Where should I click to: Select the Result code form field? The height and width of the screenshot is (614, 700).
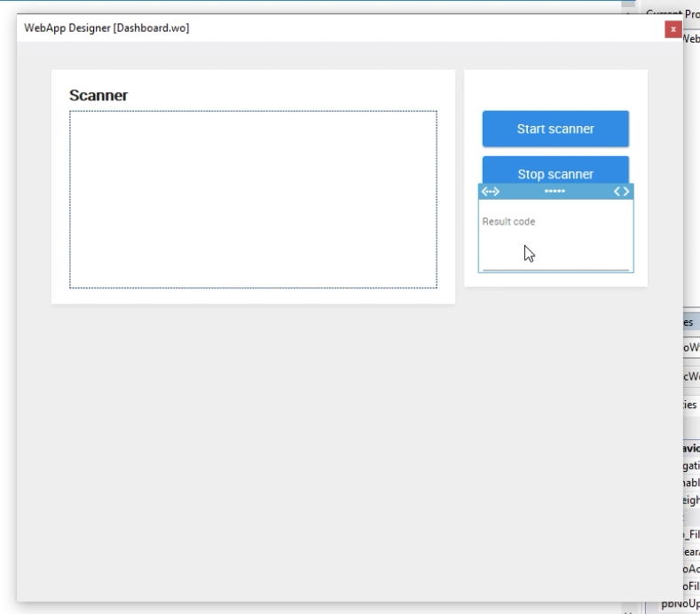[555, 235]
